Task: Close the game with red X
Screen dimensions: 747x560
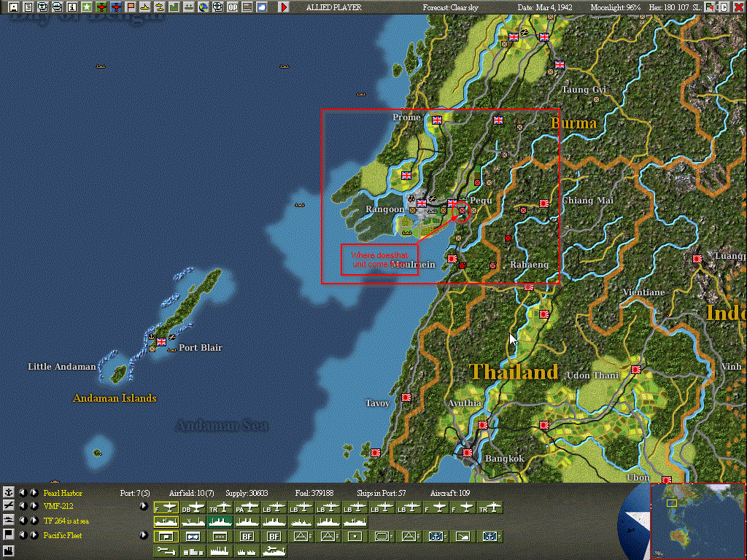Action: tap(738, 7)
